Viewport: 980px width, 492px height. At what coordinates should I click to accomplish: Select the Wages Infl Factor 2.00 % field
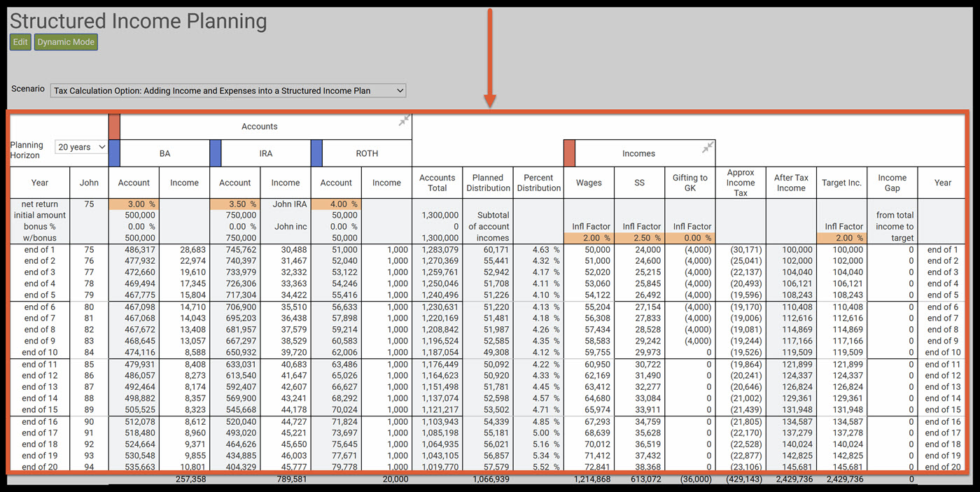point(589,238)
